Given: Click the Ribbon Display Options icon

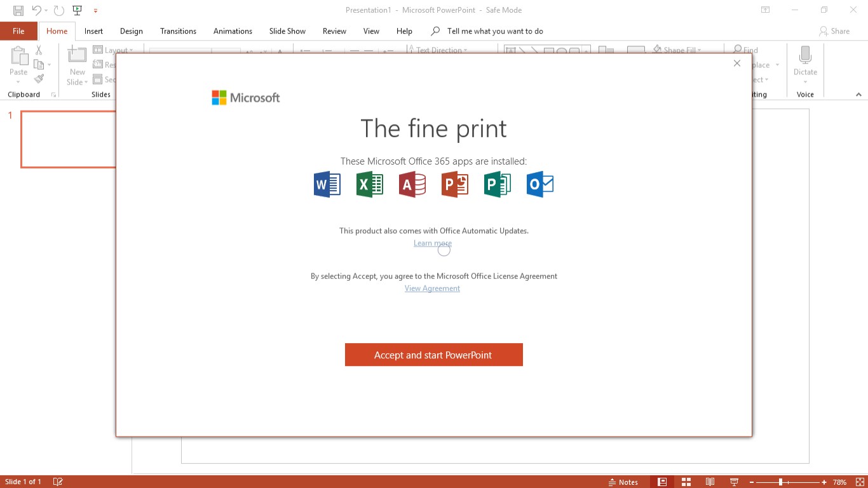Looking at the screenshot, I should tap(765, 10).
